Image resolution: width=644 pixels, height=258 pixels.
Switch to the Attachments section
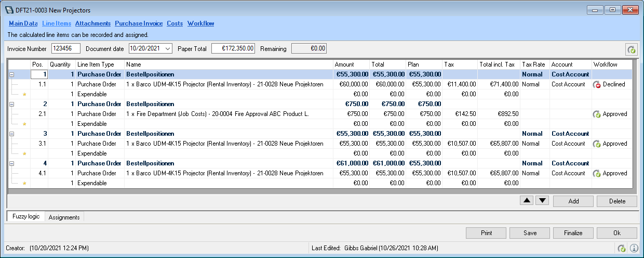click(x=92, y=23)
